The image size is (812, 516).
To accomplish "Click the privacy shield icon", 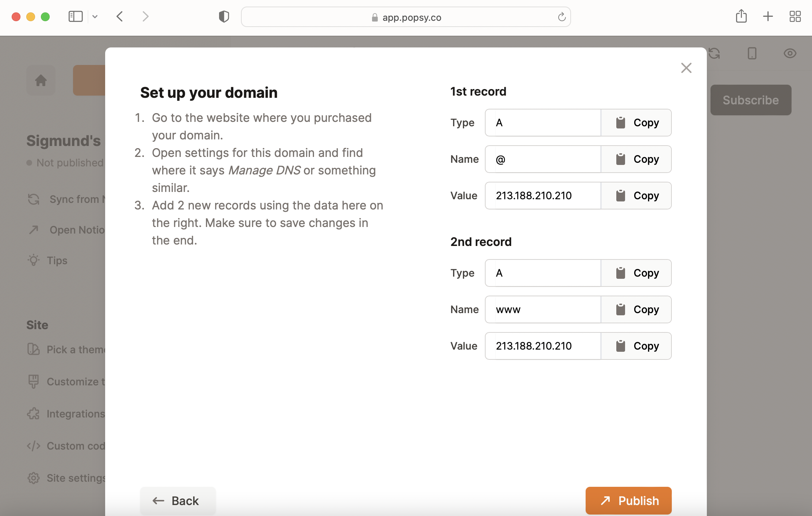I will tap(224, 16).
